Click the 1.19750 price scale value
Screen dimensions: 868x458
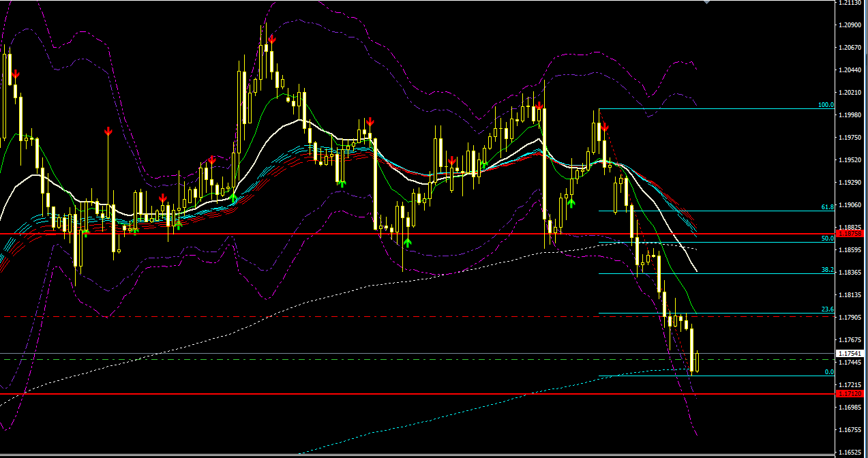pyautogui.click(x=850, y=138)
